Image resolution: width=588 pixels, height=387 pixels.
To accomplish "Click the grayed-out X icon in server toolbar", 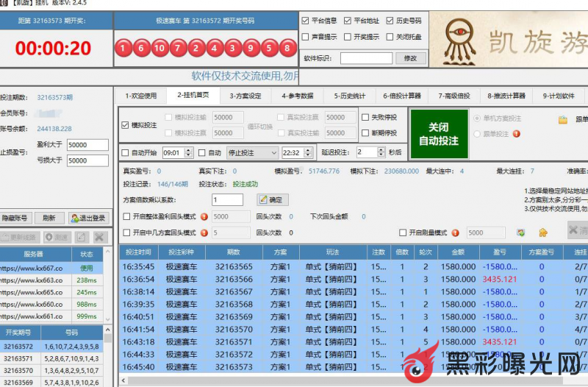I will click(x=98, y=237).
